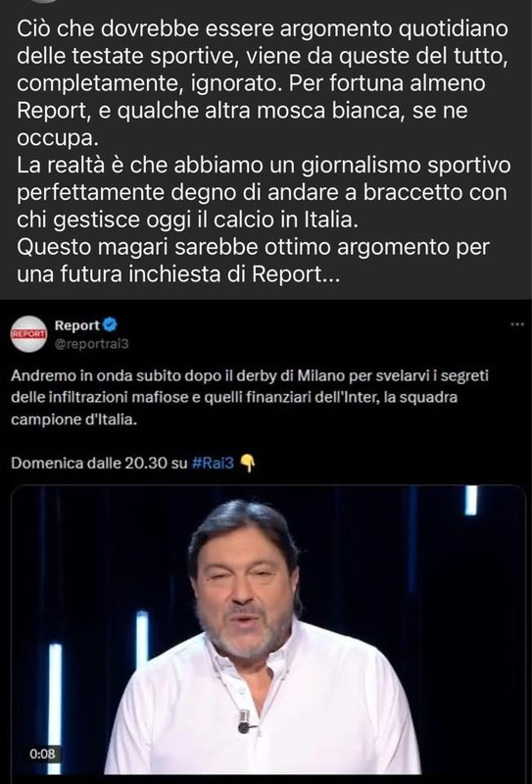Click the line ending with inchiesta di Report...

pos(178,275)
